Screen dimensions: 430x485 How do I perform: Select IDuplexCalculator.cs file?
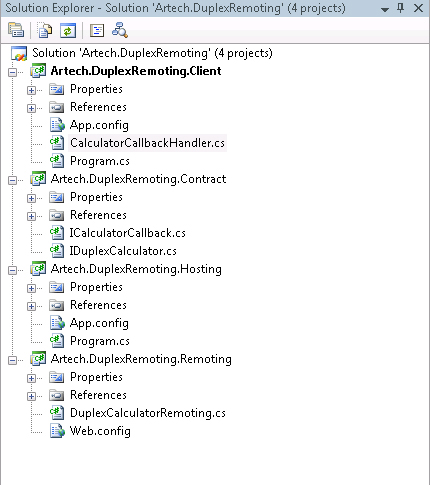[123, 251]
